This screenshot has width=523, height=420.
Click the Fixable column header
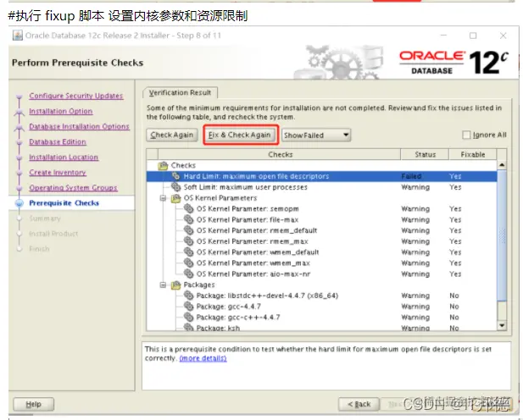[473, 154]
